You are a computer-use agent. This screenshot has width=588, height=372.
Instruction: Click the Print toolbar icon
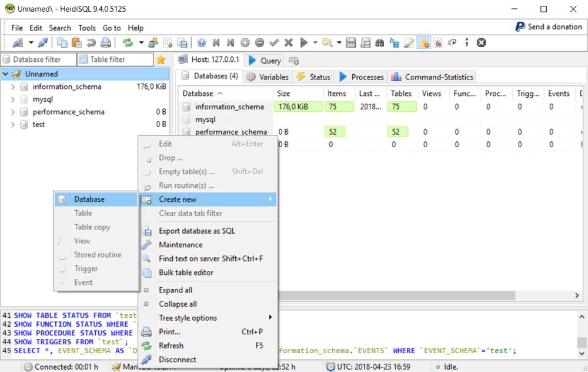(x=106, y=43)
